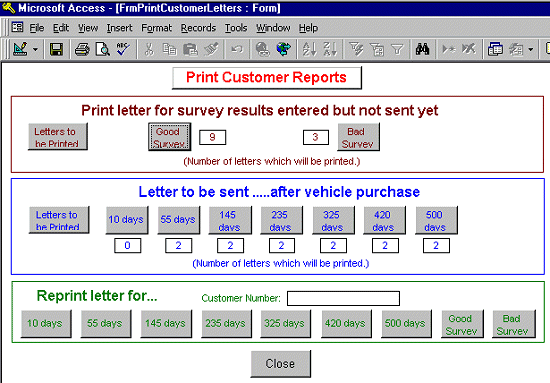The width and height of the screenshot is (550, 383).
Task: Click the Paste clipboard icon
Action: click(x=190, y=49)
